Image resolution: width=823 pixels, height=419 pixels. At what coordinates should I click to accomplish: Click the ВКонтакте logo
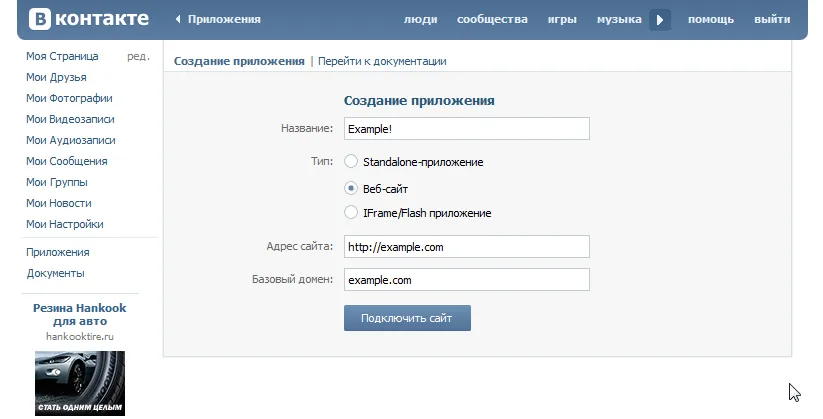89,19
